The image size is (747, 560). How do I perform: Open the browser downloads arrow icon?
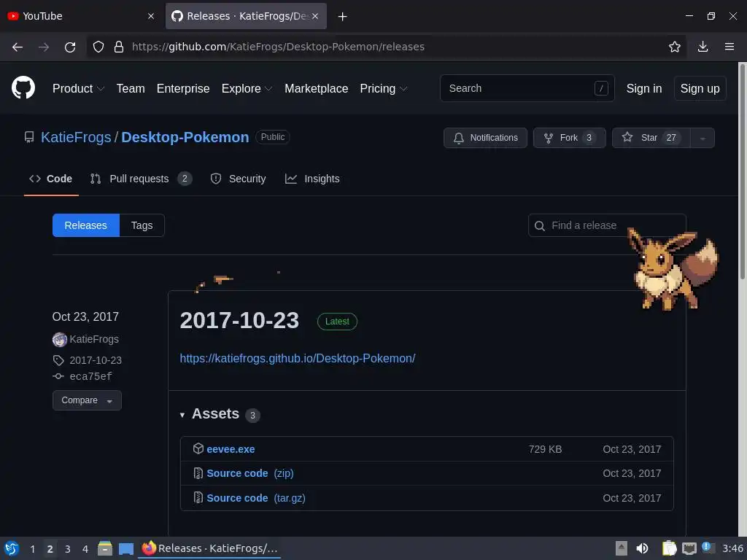tap(703, 47)
